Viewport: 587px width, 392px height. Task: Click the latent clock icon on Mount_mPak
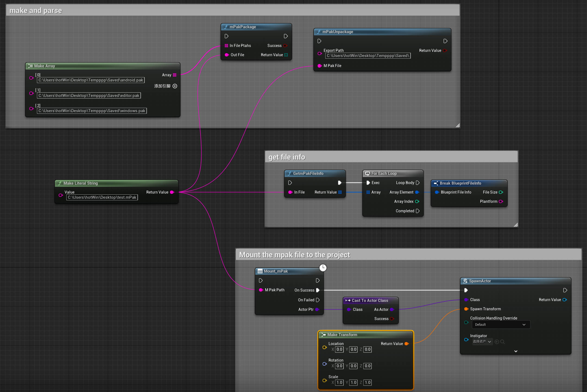click(323, 268)
